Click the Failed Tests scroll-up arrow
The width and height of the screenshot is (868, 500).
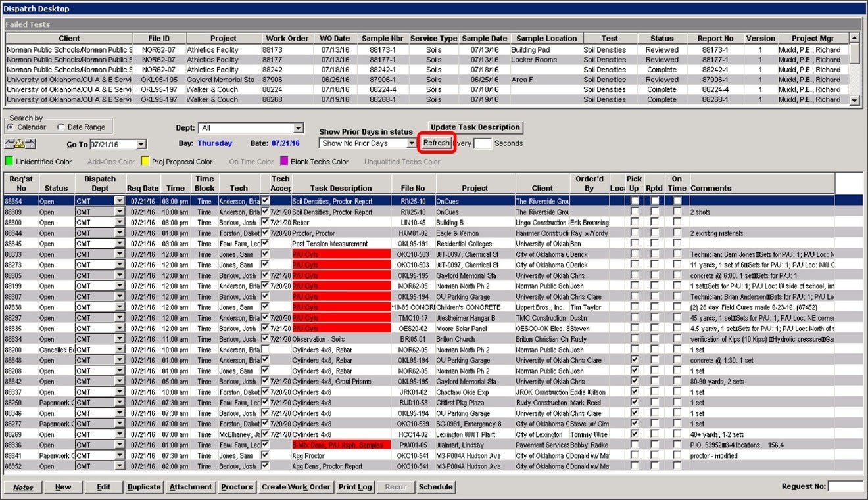854,39
